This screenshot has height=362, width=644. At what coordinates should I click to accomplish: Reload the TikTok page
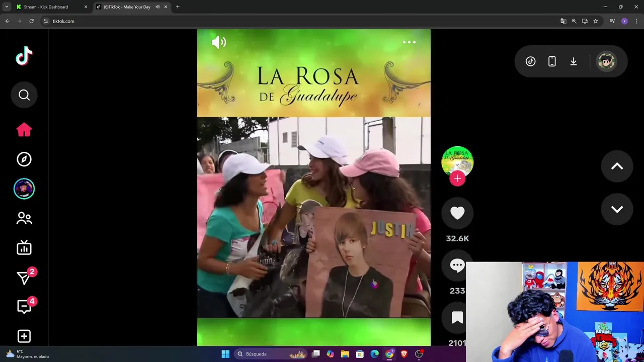point(31,21)
